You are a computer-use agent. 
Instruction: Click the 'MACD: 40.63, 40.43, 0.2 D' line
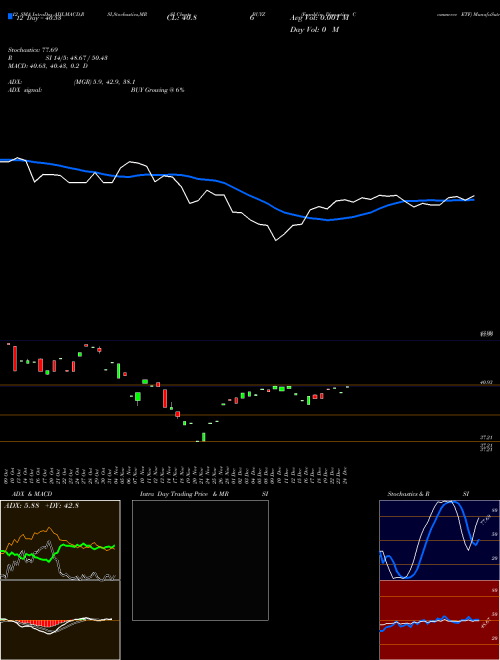[48, 66]
